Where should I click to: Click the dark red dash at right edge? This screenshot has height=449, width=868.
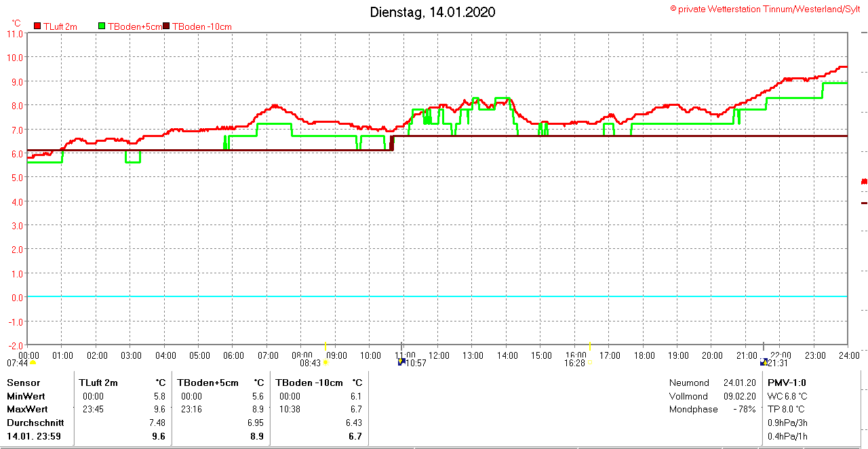pyautogui.click(x=864, y=203)
